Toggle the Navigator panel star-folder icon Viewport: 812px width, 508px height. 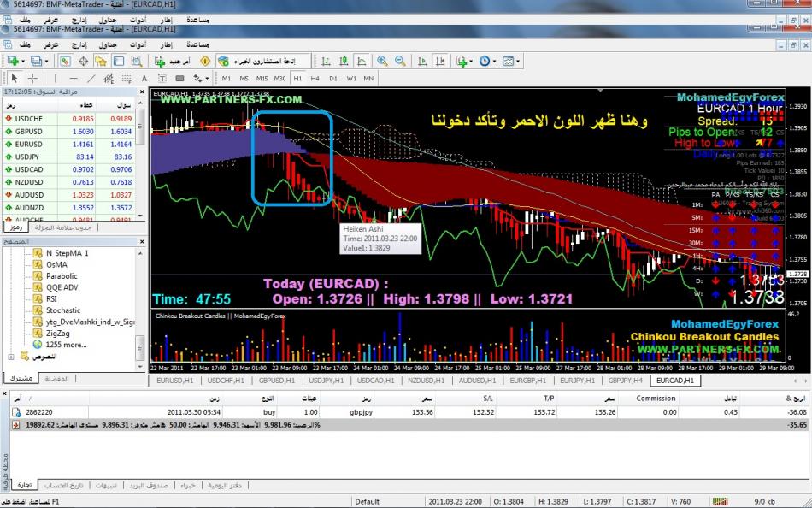tap(101, 62)
